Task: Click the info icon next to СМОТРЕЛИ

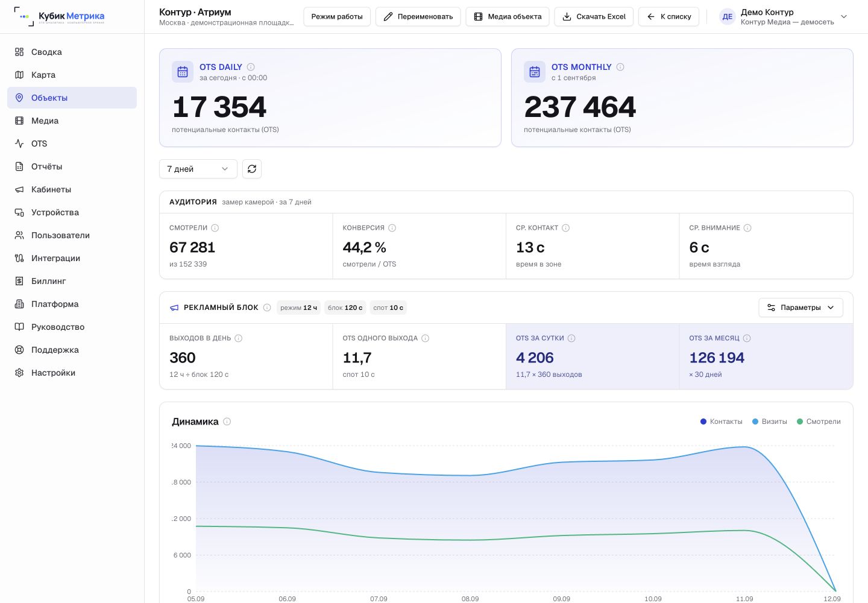Action: tap(215, 228)
